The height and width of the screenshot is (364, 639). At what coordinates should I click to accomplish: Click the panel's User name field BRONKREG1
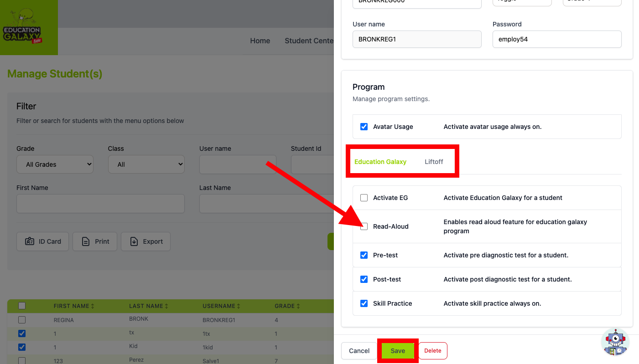click(x=417, y=39)
